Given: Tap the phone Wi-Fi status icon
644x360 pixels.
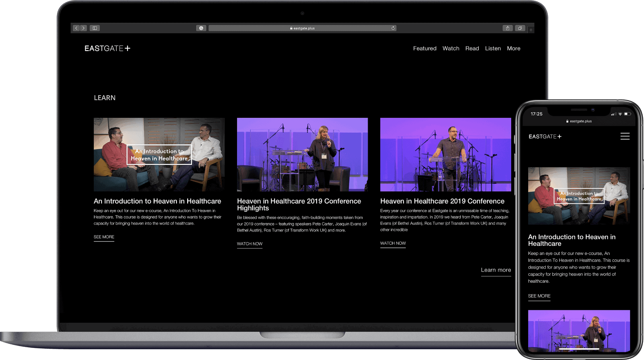Looking at the screenshot, I should tap(620, 114).
